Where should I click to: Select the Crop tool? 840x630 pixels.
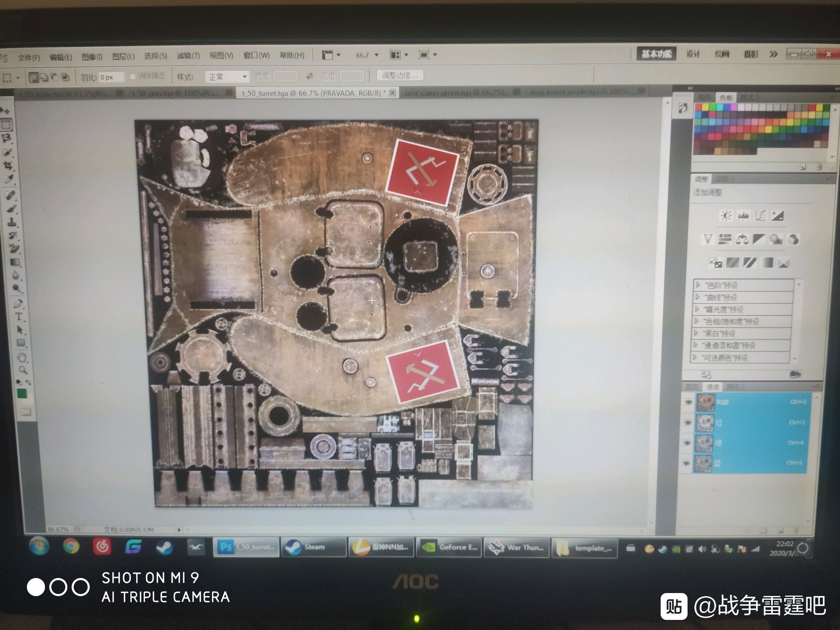[x=8, y=166]
